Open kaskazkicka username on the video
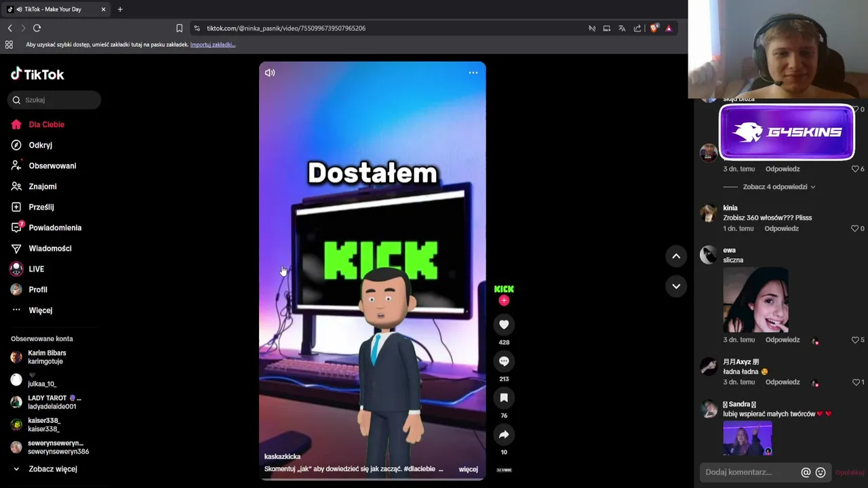Image resolution: width=868 pixels, height=488 pixels. pos(282,457)
